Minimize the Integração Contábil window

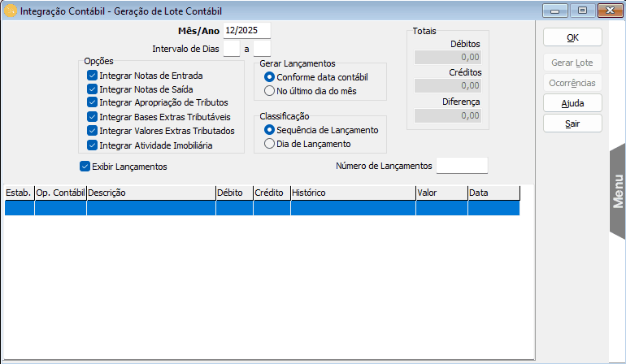(x=555, y=11)
